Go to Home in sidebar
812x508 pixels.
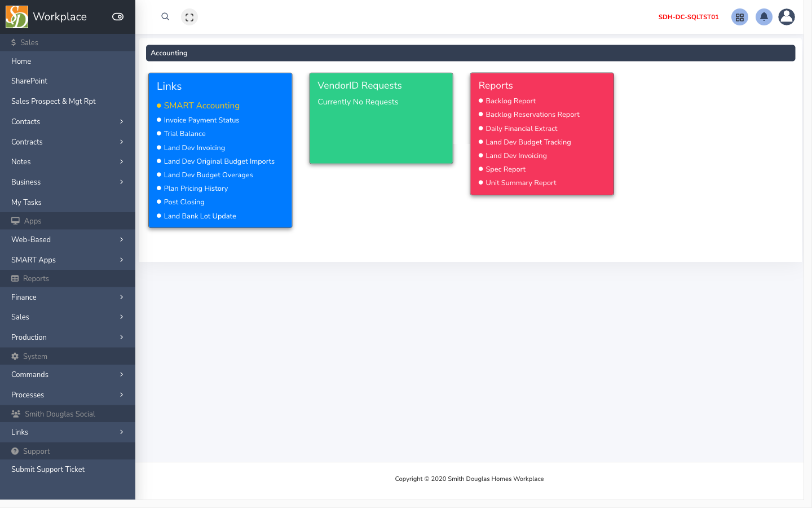[68, 61]
